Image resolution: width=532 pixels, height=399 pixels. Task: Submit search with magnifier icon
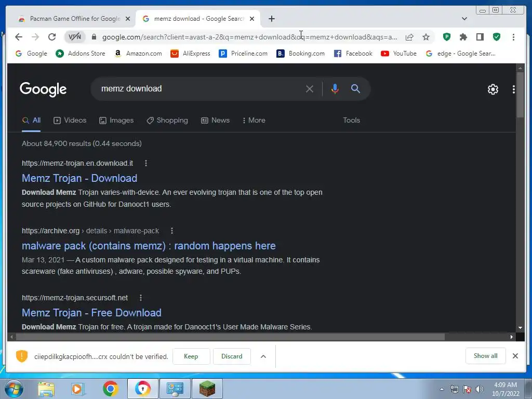pyautogui.click(x=355, y=88)
